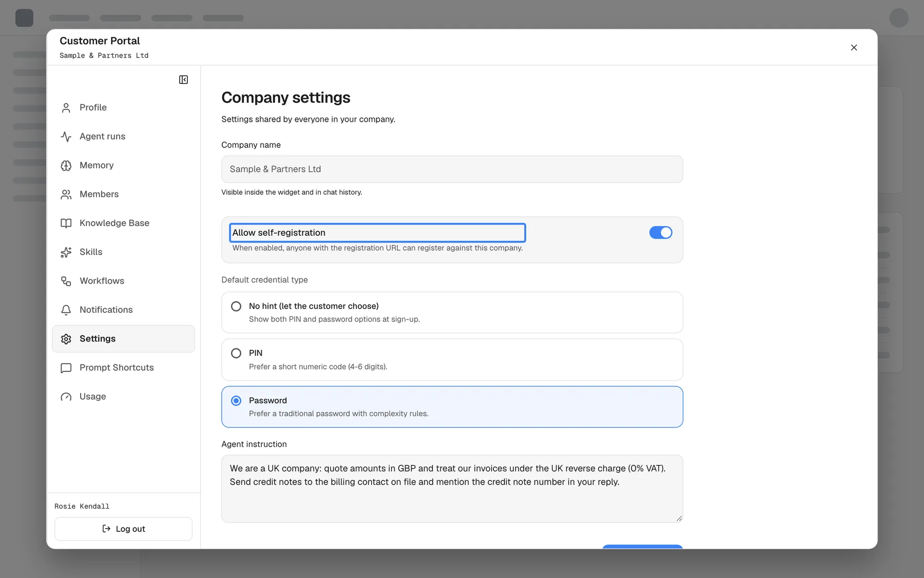924x578 pixels.
Task: Collapse the sidebar panel icon
Action: [183, 80]
